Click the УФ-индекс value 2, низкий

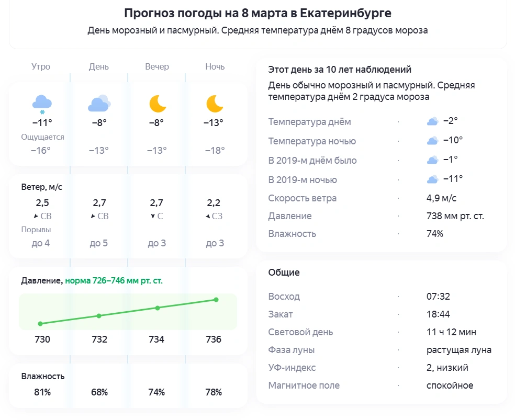click(447, 368)
